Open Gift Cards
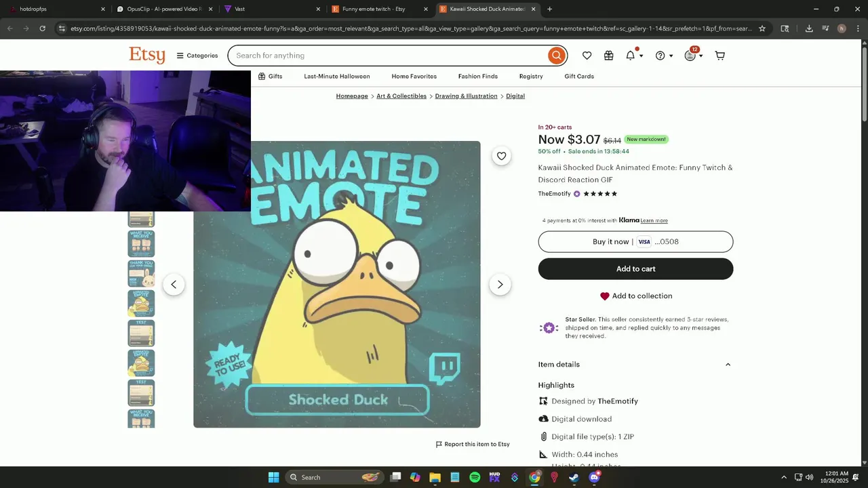 (x=579, y=77)
